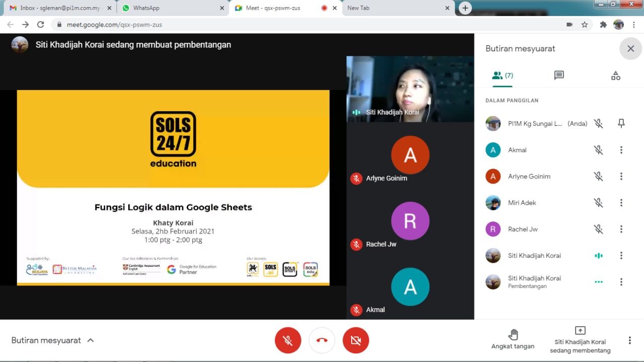
Task: Expand Butiran mesyuarat chevron at bottom left
Action: point(91,340)
